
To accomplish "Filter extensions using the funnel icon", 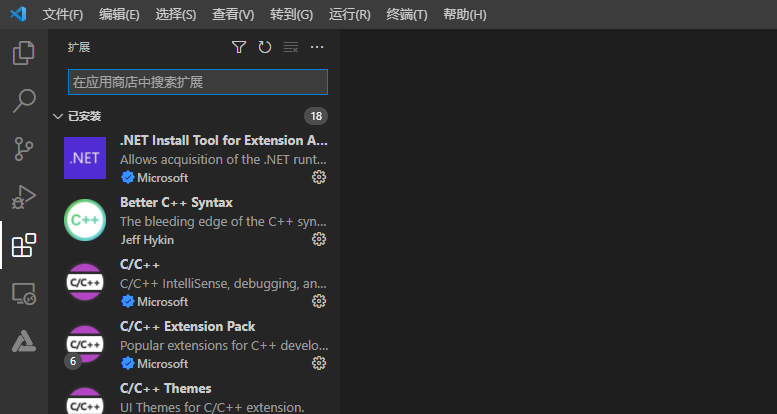I will (x=239, y=47).
